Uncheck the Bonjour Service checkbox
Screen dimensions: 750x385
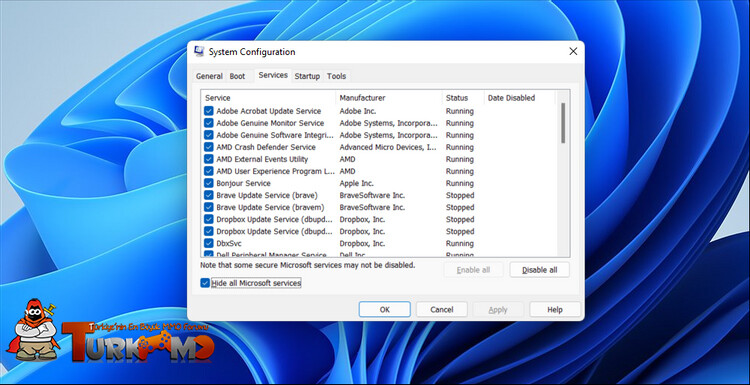coord(209,183)
